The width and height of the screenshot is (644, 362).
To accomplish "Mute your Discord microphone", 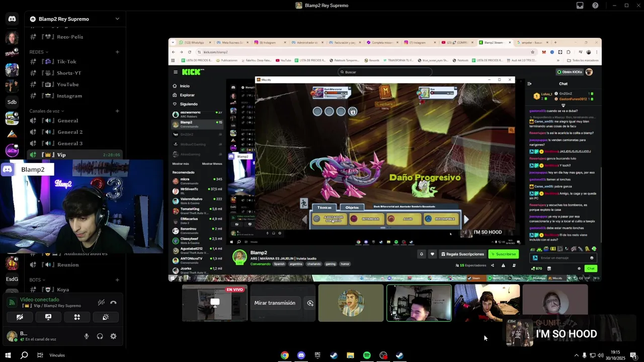I will point(87,336).
